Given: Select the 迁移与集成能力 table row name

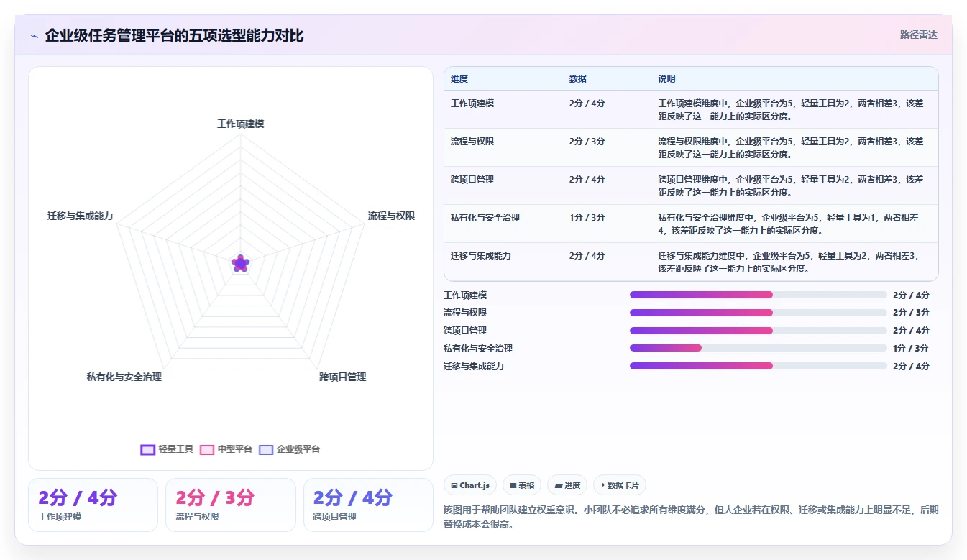Looking at the screenshot, I should click(x=481, y=256).
